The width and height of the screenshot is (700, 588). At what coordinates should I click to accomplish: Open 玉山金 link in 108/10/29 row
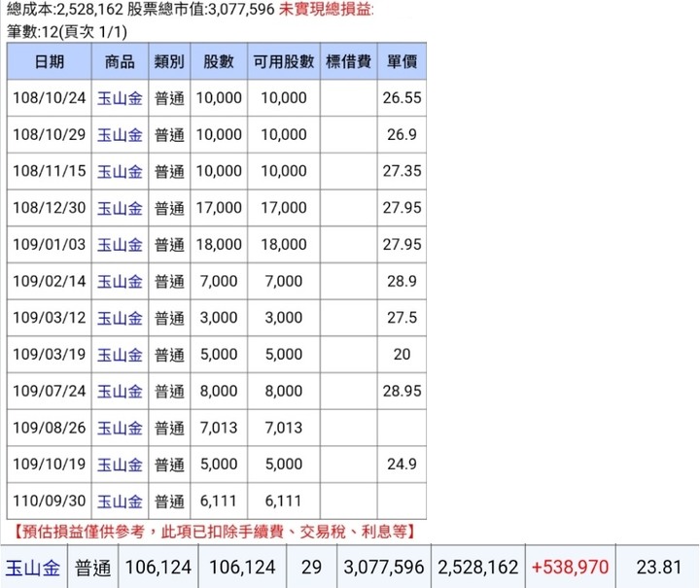[x=120, y=135]
